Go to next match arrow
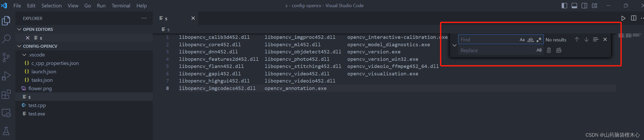The height and width of the screenshot is (140, 644). (x=586, y=40)
